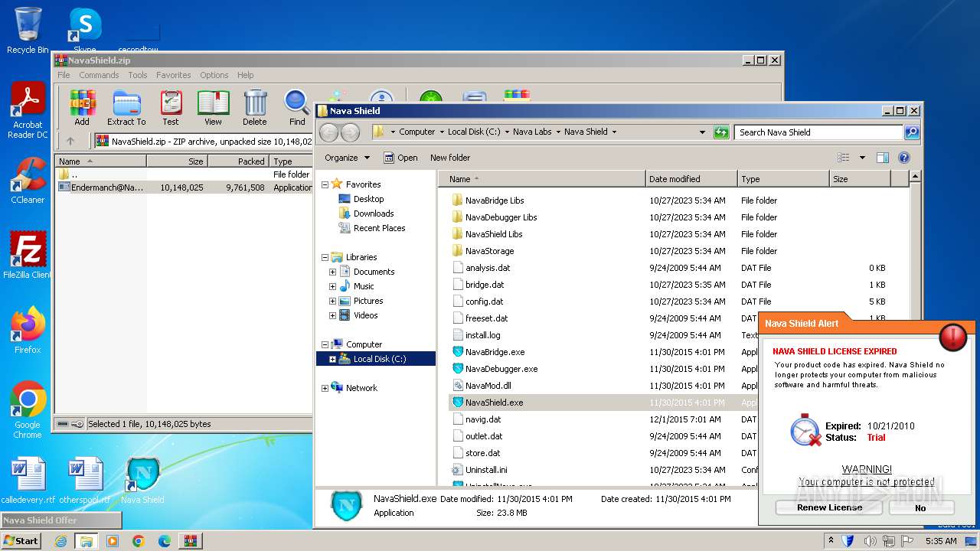Click the Nava Shield Offer taskbar window
980x551 pixels.
(x=61, y=520)
